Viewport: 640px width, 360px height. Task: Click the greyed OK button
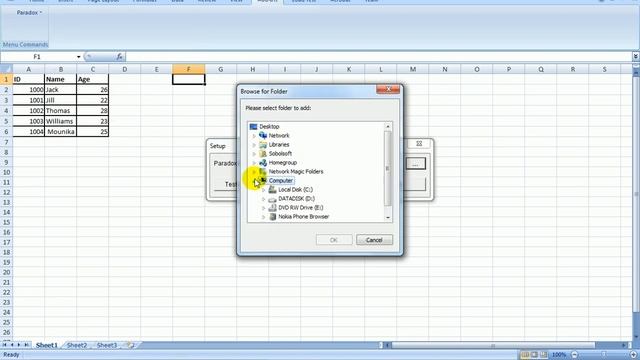click(x=334, y=240)
